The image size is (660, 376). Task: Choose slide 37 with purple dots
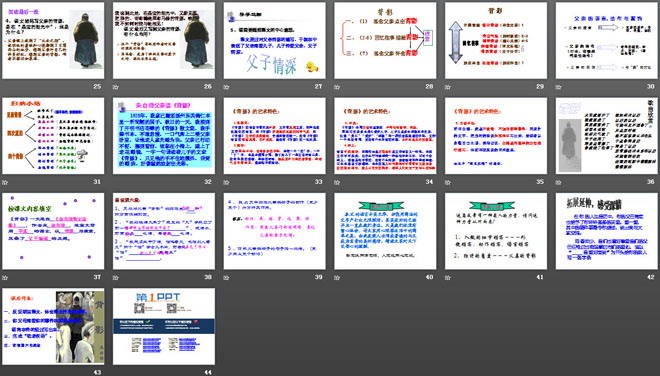pos(53,231)
